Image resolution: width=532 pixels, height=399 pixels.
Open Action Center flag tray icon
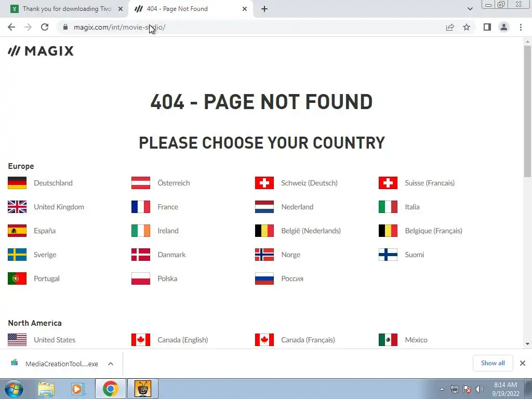tap(467, 389)
